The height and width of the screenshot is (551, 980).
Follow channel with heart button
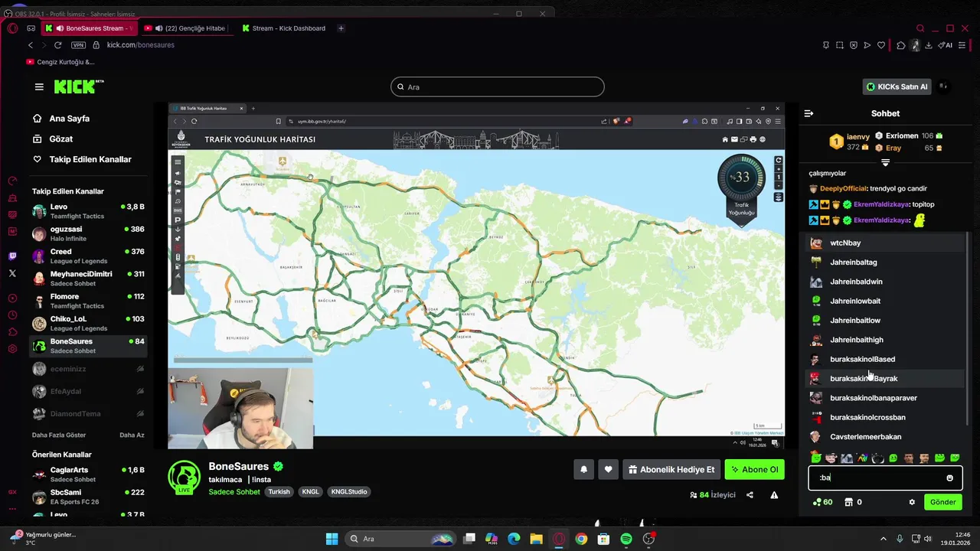[608, 469]
